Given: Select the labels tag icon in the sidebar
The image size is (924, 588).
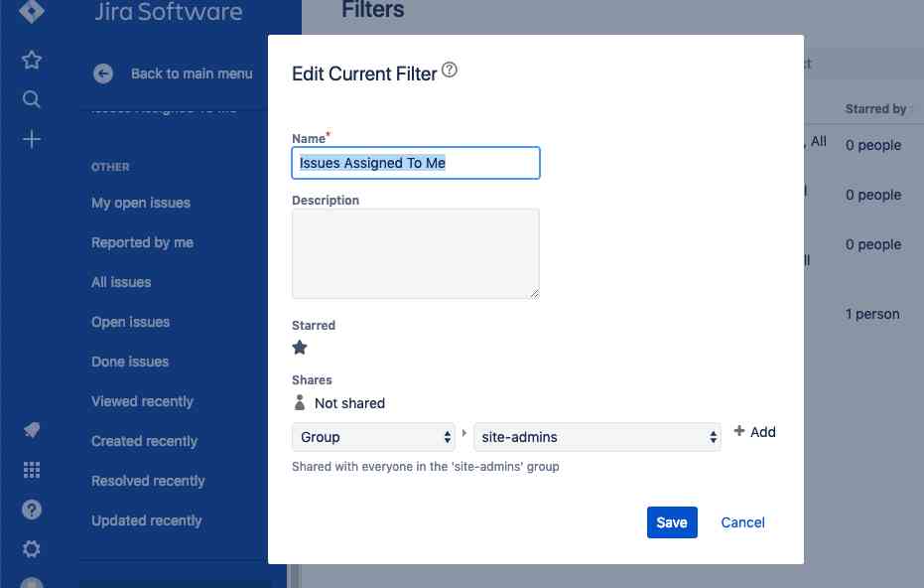Looking at the screenshot, I should click(31, 430).
